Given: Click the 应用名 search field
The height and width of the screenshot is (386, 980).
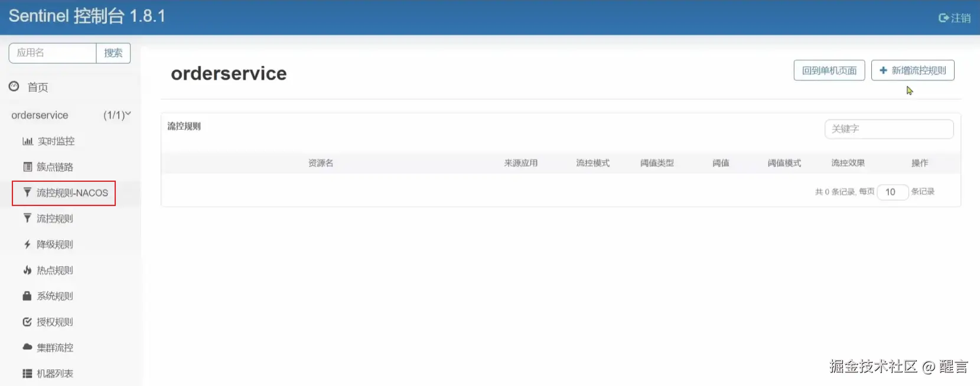Looking at the screenshot, I should (53, 53).
